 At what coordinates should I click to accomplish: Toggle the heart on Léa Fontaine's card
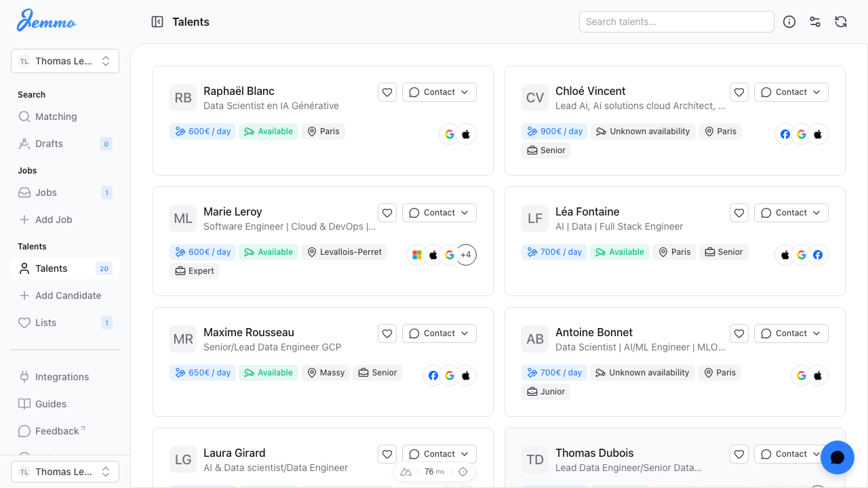pyautogui.click(x=739, y=213)
